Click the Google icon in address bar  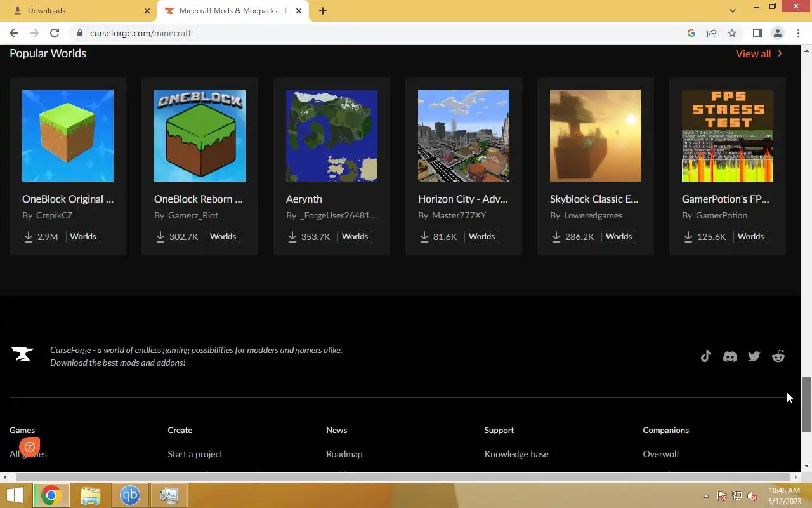click(691, 33)
